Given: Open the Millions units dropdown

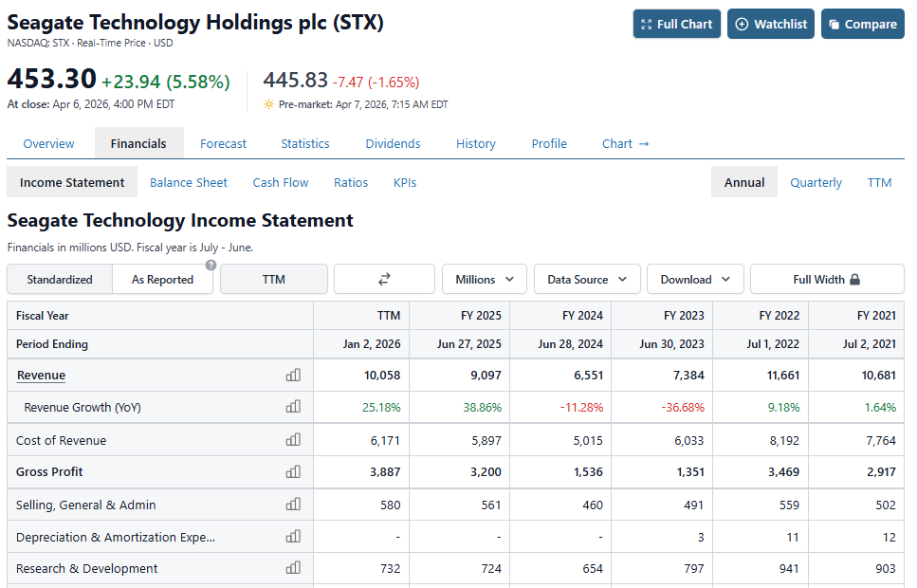Looking at the screenshot, I should click(x=485, y=279).
